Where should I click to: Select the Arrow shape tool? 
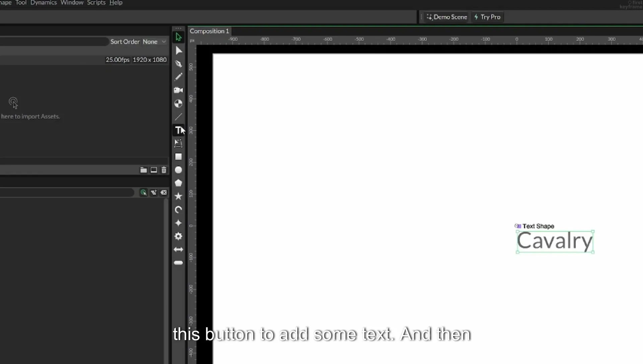(178, 250)
